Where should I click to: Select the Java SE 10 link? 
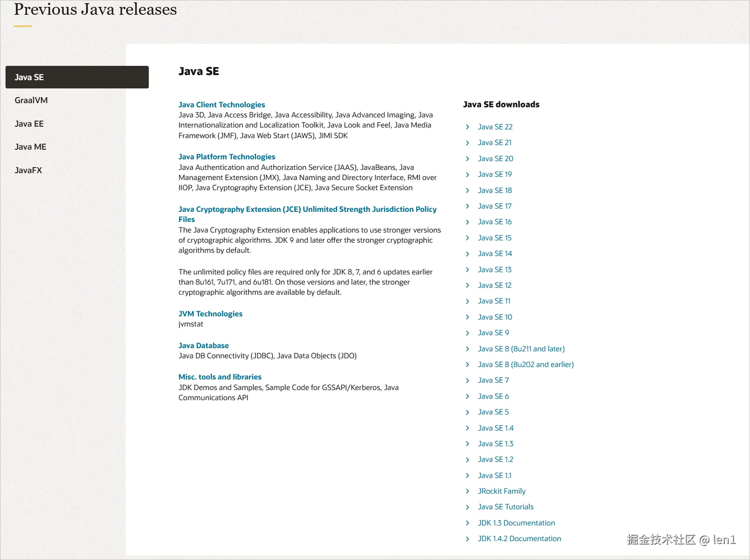(x=495, y=317)
